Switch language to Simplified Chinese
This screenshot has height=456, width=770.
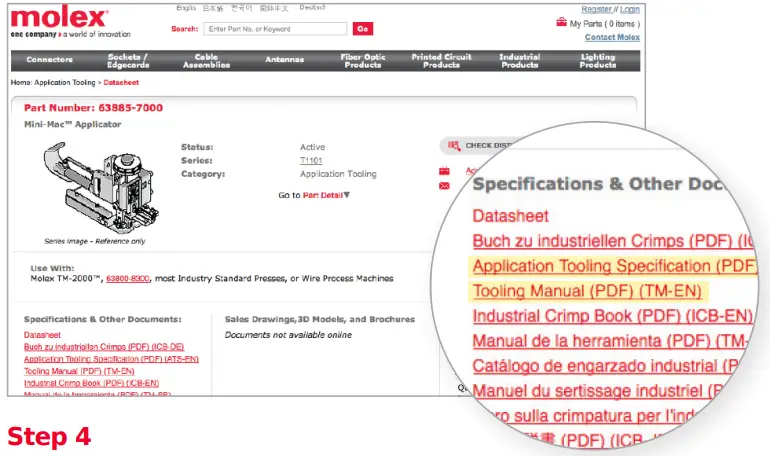point(274,8)
